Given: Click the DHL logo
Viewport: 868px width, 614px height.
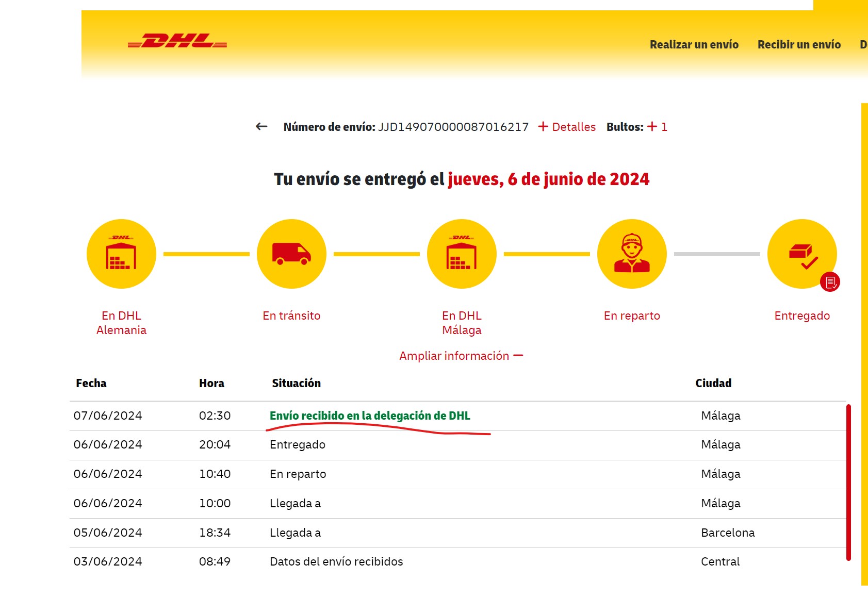Looking at the screenshot, I should point(177,41).
